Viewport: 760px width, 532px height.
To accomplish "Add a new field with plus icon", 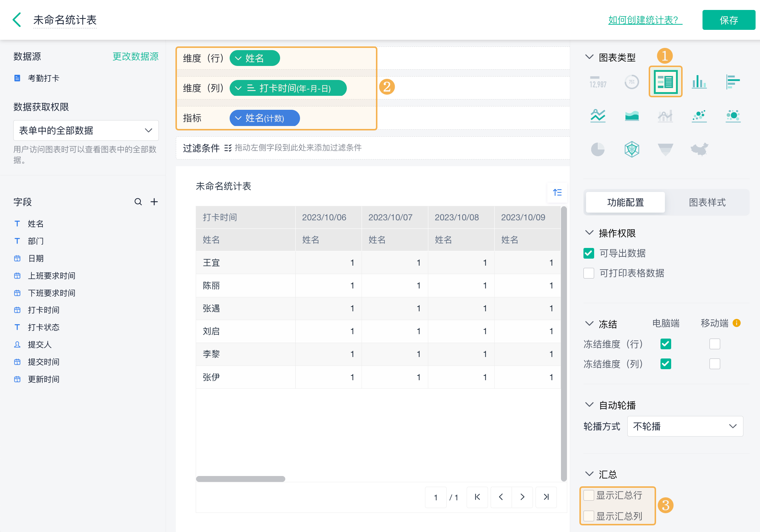I will point(154,202).
